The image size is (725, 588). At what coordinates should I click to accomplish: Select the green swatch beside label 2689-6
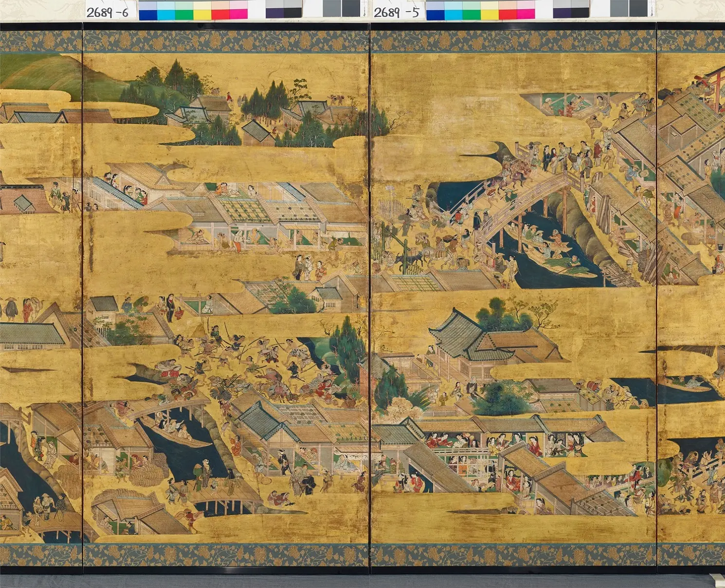coord(184,10)
